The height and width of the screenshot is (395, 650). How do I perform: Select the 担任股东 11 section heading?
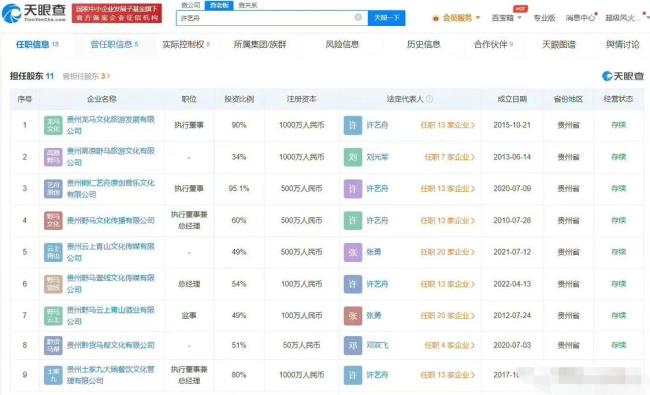32,76
